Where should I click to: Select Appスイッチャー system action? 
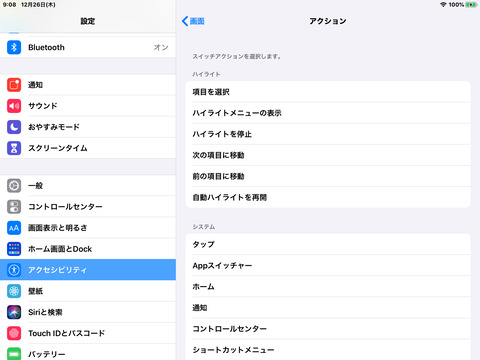[328, 265]
